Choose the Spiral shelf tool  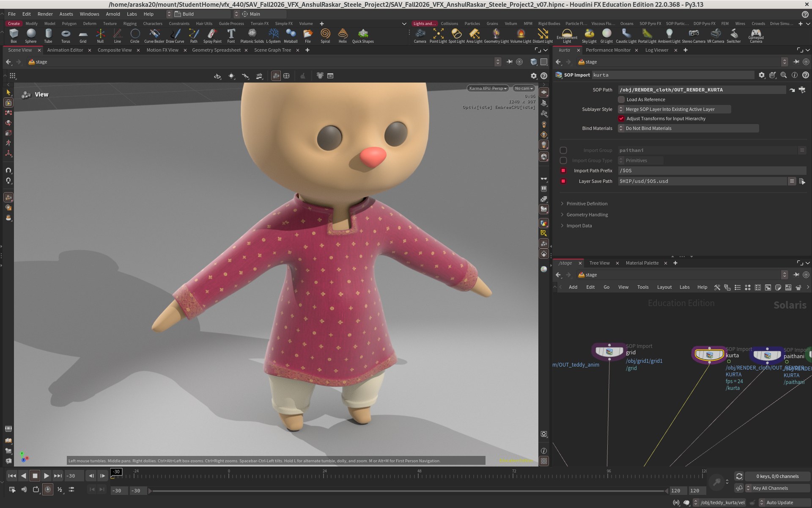(x=325, y=36)
